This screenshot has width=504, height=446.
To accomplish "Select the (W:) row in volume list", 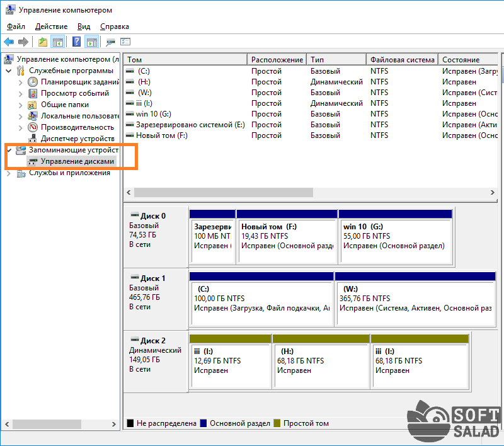I will 311,93.
